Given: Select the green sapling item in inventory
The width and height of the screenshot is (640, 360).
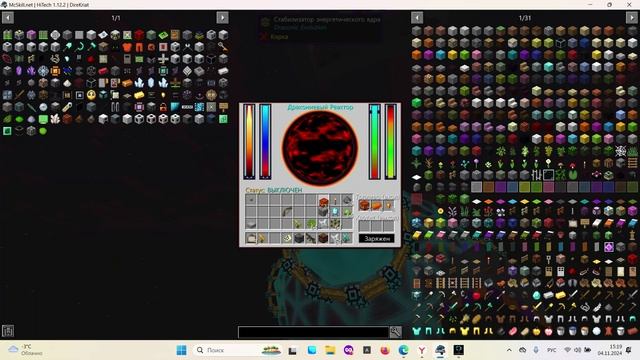Looking at the screenshot, I should (299, 224).
